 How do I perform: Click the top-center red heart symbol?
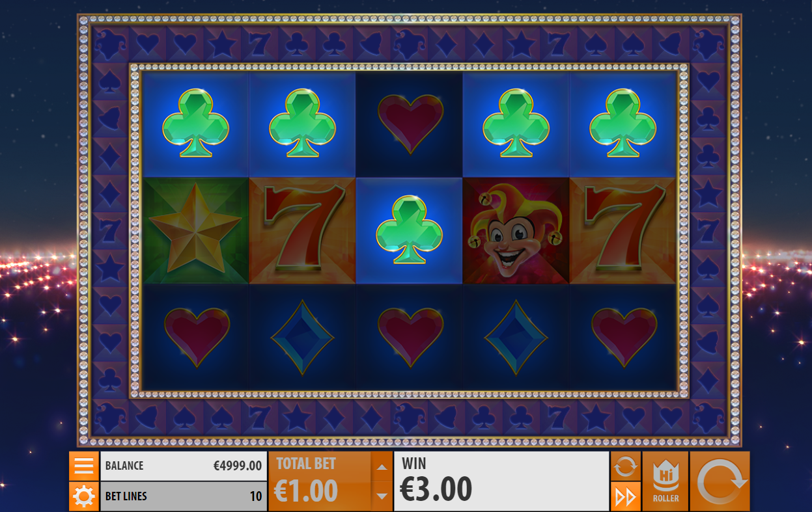[410, 124]
